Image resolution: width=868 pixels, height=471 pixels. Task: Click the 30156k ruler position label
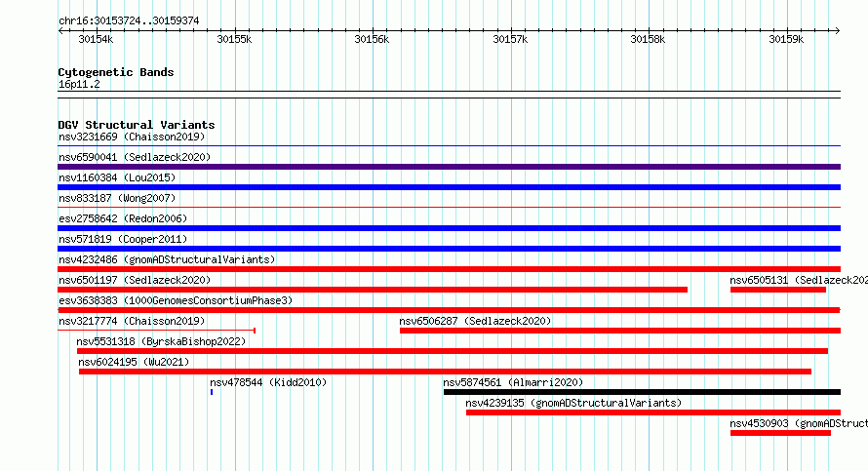pos(372,39)
